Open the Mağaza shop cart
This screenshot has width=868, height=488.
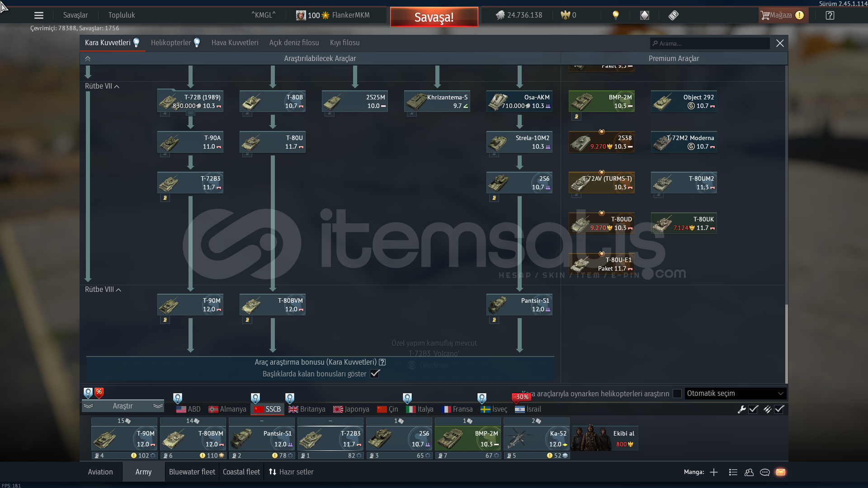pyautogui.click(x=783, y=15)
